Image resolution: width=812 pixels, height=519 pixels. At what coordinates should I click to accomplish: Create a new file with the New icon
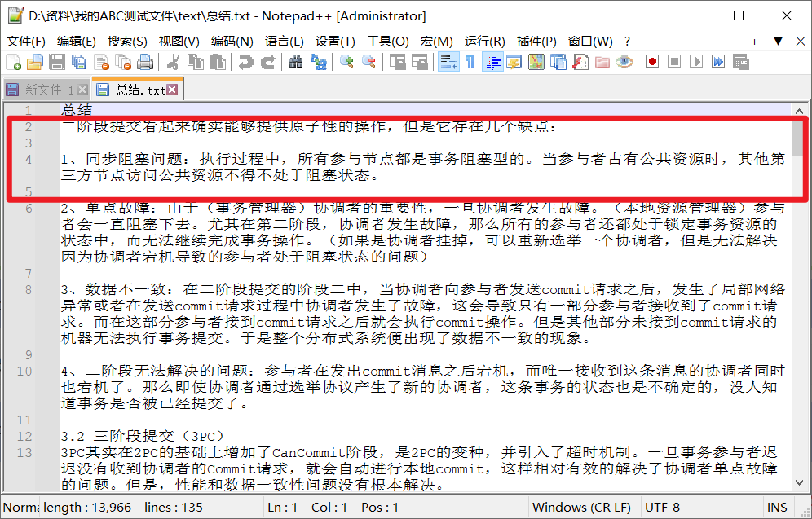(14, 62)
